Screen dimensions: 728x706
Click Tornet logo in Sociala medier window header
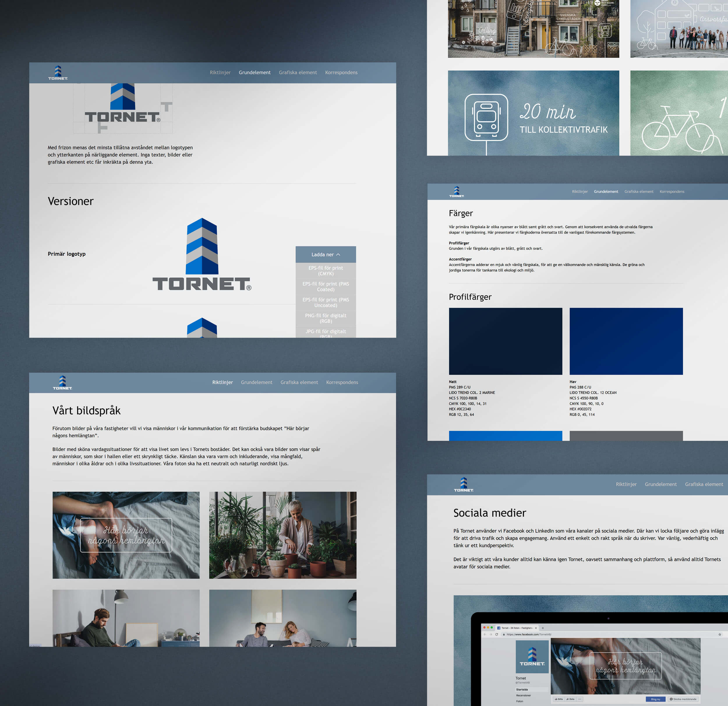pyautogui.click(x=464, y=485)
